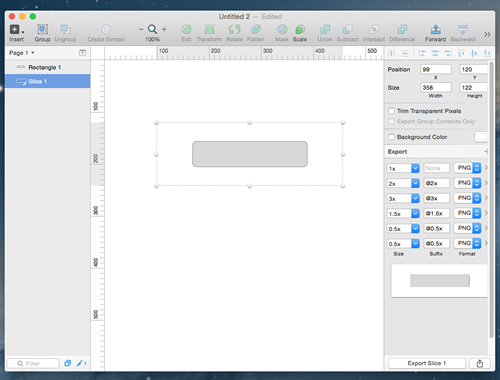The image size is (500, 380).
Task: Click the Flatten toolbar icon
Action: tap(256, 29)
